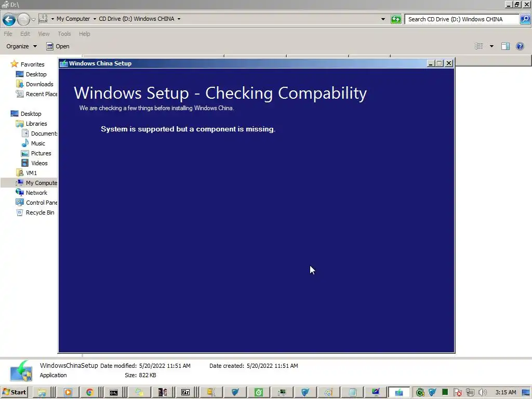Screen dimensions: 532x399
Task: Open the address bar previous locations dropdown
Action: (383, 19)
